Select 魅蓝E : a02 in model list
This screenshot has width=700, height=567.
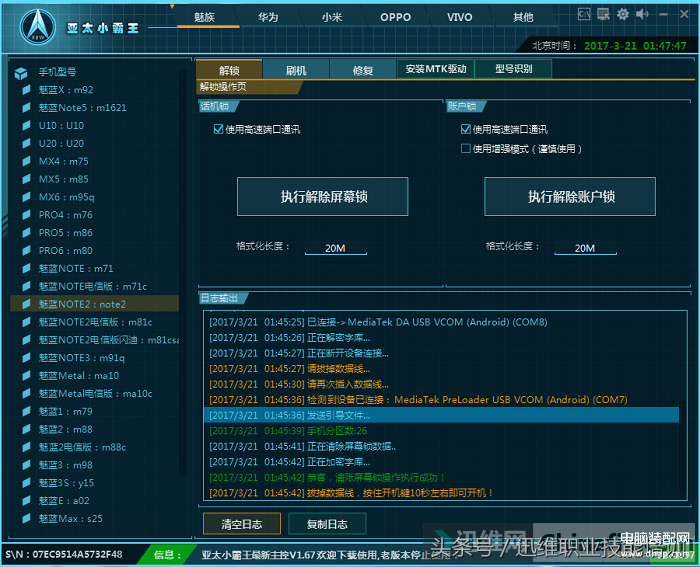95,500
